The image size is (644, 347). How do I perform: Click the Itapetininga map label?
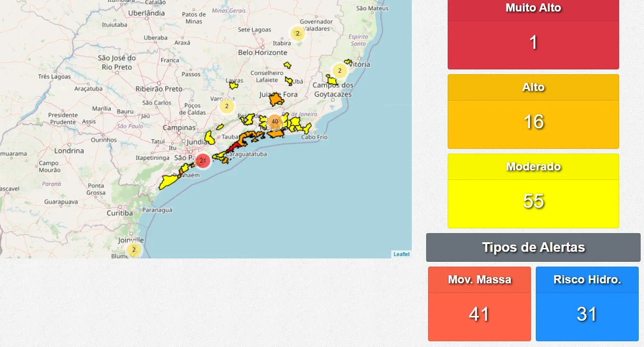[152, 157]
